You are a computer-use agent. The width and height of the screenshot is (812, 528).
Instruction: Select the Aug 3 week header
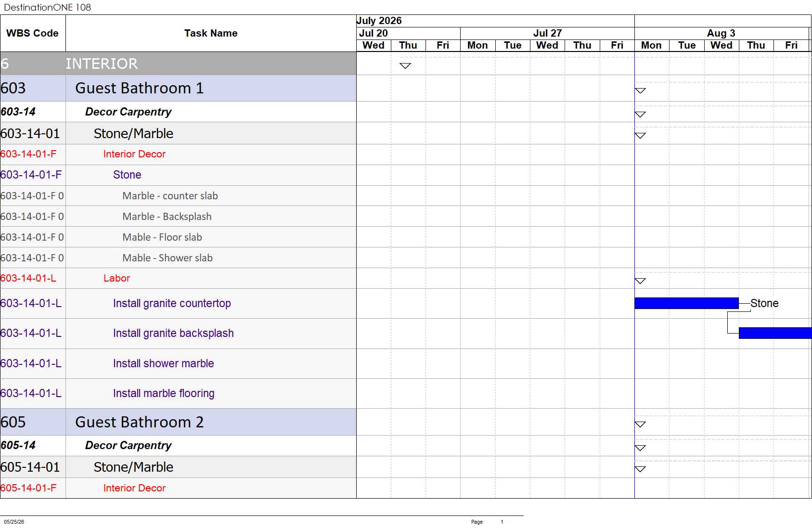(721, 33)
